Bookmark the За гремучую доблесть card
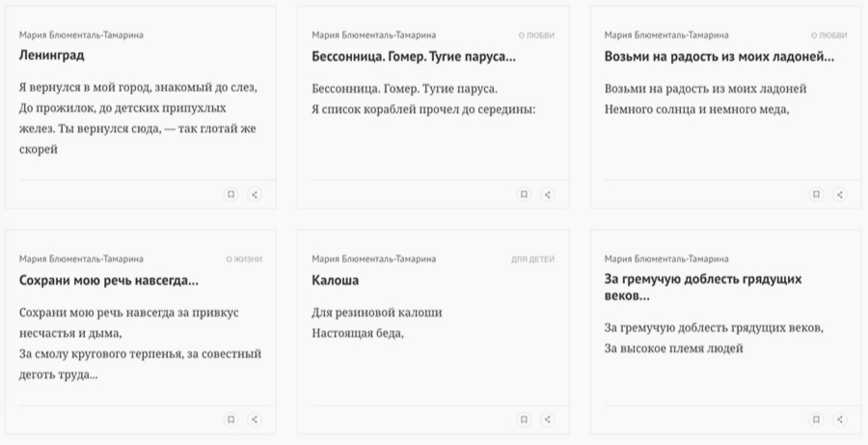This screenshot has width=868, height=445. (816, 420)
